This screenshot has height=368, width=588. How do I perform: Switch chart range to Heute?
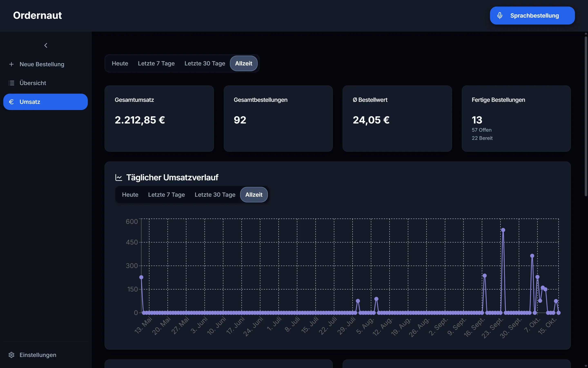pyautogui.click(x=130, y=195)
